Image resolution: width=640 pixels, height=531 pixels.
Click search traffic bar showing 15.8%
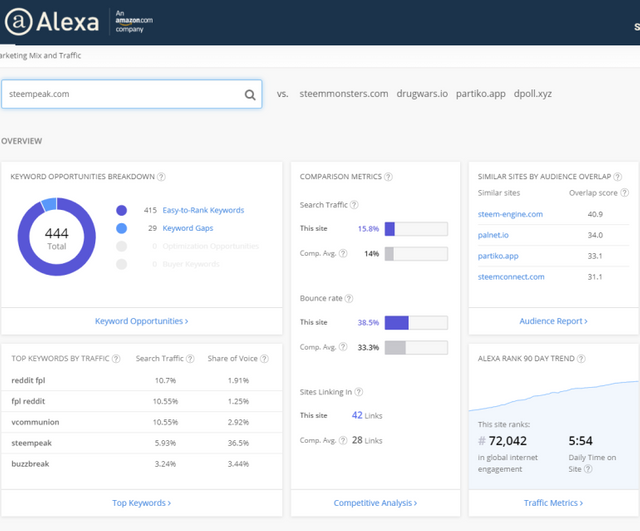[x=416, y=229]
